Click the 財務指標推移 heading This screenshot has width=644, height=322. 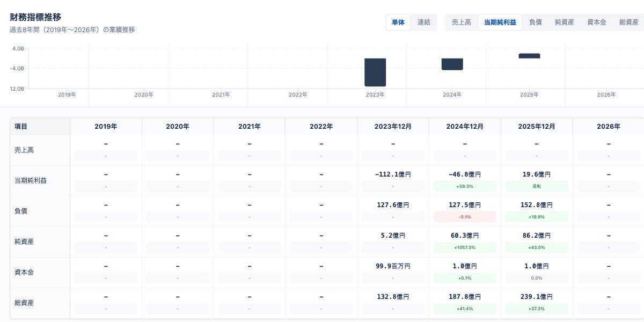pyautogui.click(x=35, y=17)
